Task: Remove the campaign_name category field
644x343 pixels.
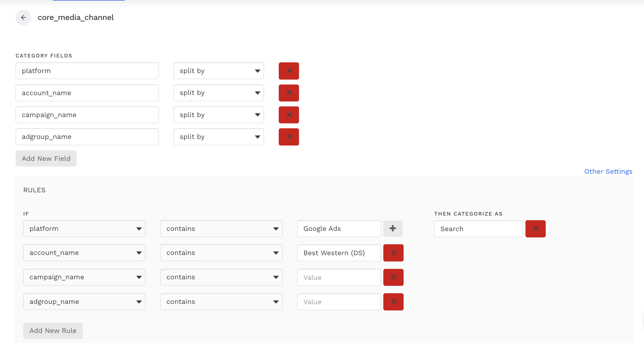Action: [289, 115]
